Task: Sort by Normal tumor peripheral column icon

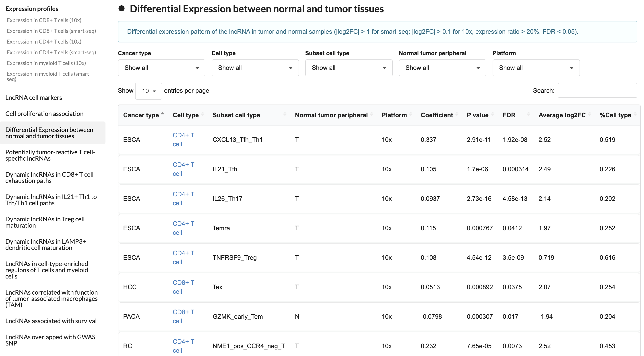Action: tap(372, 114)
